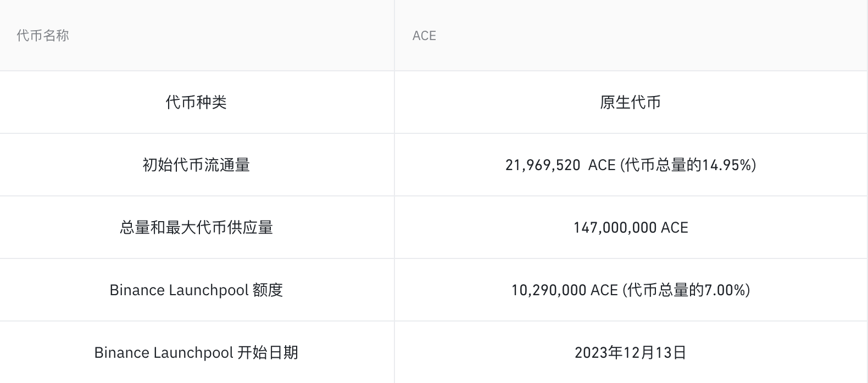Click the 开始日期 text
Image resolution: width=868 pixels, height=383 pixels.
click(268, 352)
